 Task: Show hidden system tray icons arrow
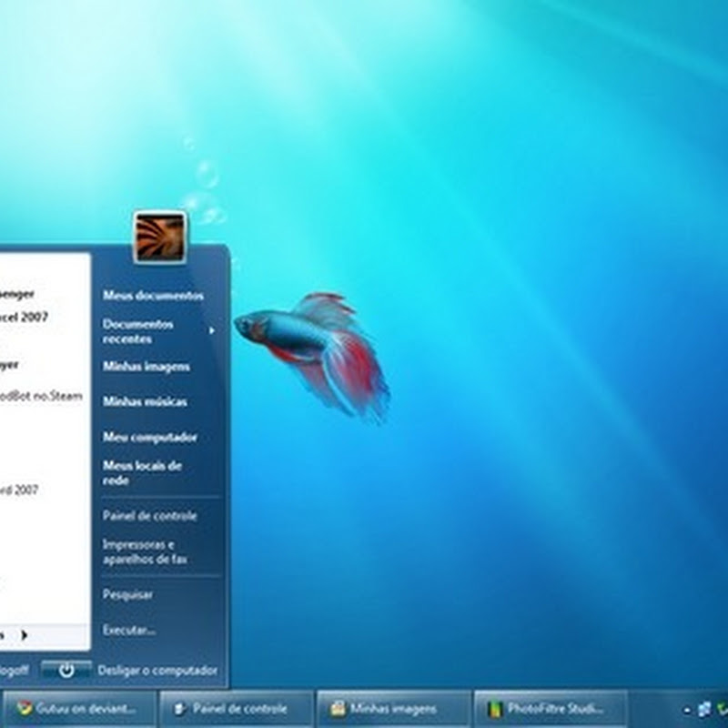point(686,708)
